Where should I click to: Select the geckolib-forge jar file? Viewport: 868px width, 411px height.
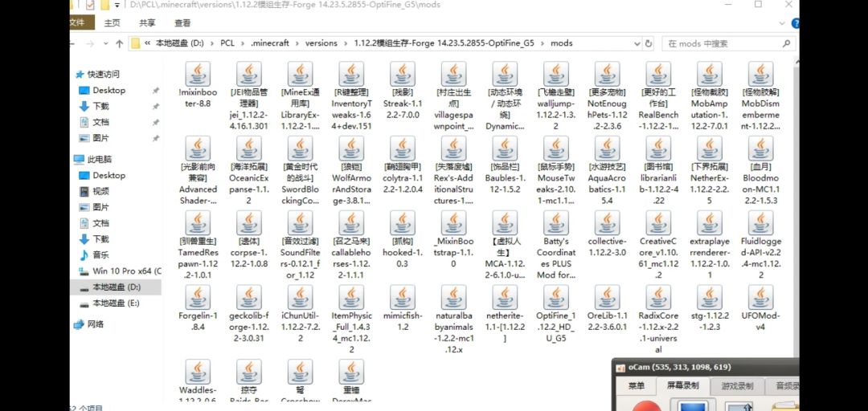click(x=248, y=314)
